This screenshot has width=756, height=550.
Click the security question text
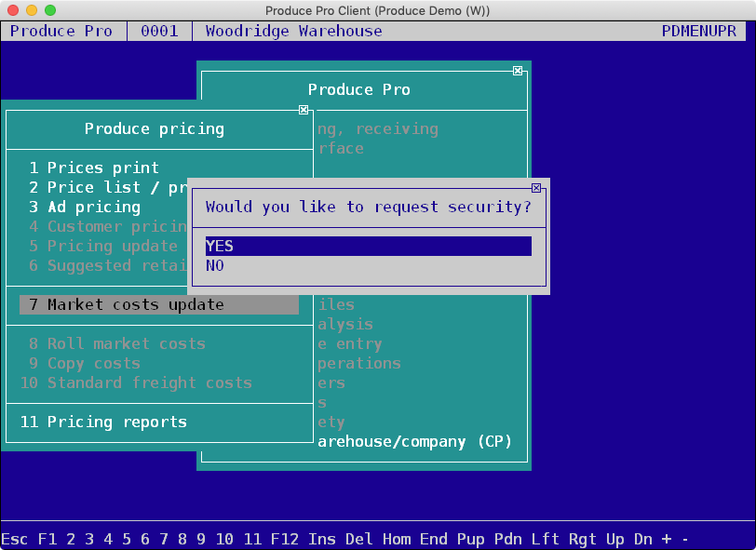369,207
